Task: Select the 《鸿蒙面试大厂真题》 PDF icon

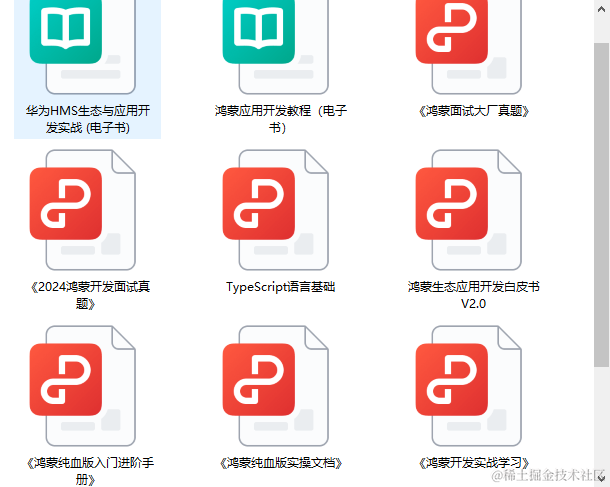Action: 468,46
